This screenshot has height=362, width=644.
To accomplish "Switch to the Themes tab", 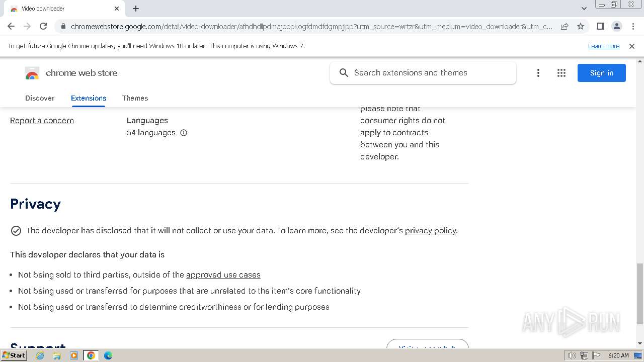I will point(135,98).
